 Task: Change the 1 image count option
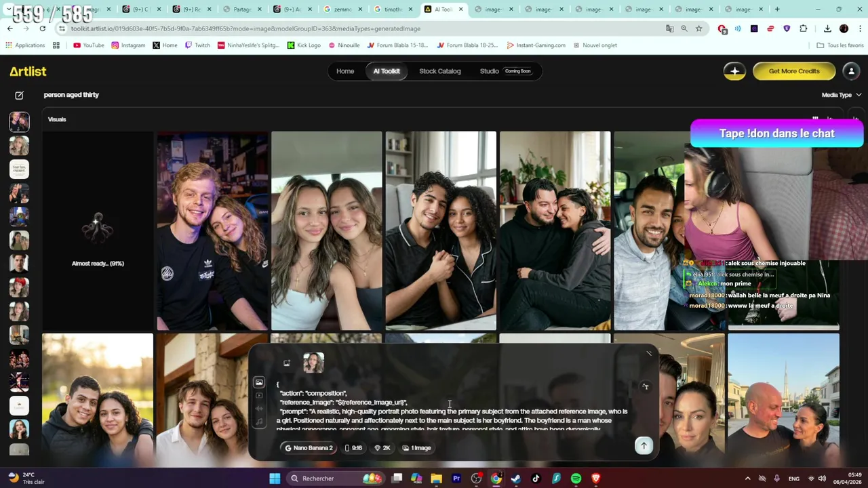point(417,448)
